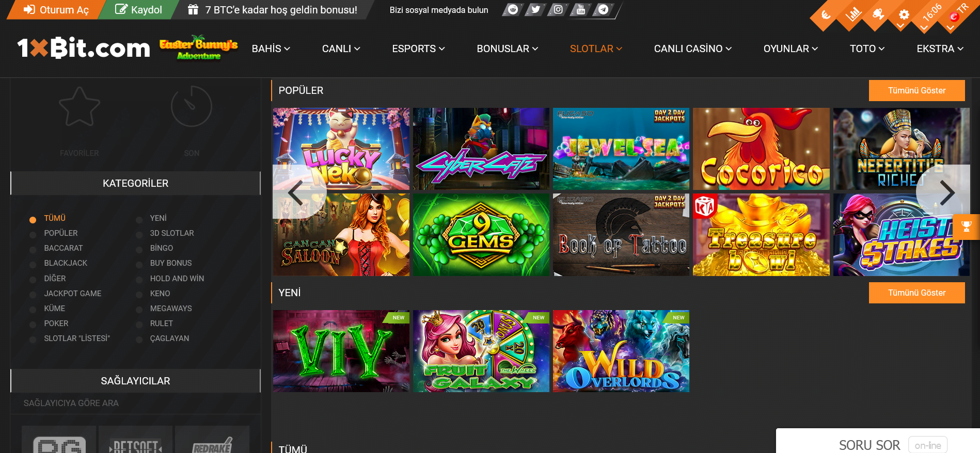Image resolution: width=980 pixels, height=453 pixels.
Task: Open the Fruit Galaxy new game
Action: coord(481,351)
